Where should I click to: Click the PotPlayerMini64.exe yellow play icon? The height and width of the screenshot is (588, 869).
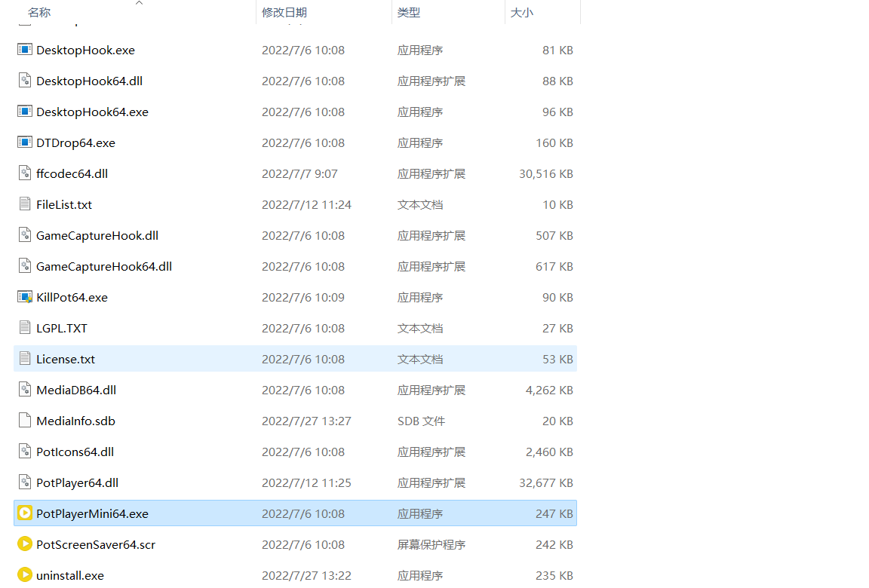24,513
